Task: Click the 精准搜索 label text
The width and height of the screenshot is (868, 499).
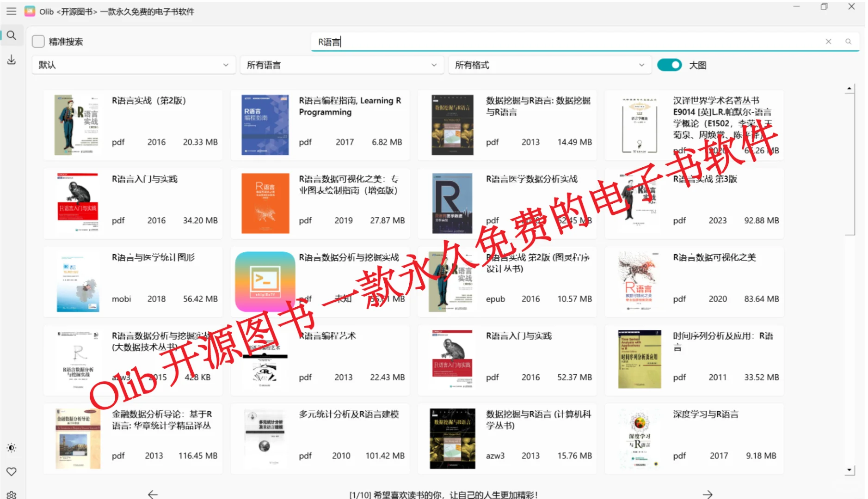Action: click(x=66, y=42)
